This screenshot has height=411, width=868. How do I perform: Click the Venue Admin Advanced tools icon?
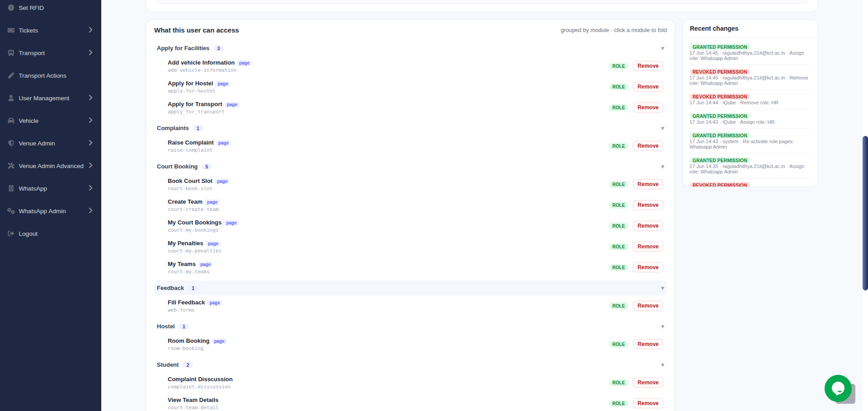(x=11, y=166)
